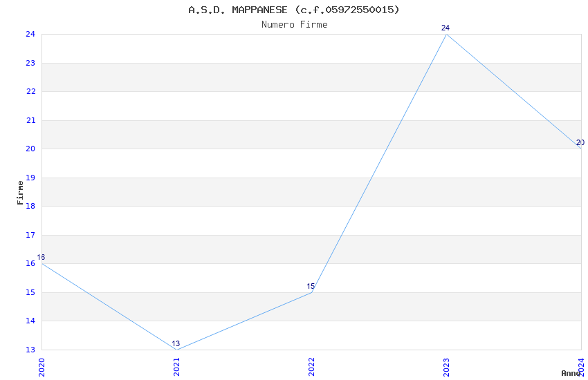Screen dimensions: 588x380
Task: Click the data point label 15 for 2022
Action: pyautogui.click(x=311, y=286)
